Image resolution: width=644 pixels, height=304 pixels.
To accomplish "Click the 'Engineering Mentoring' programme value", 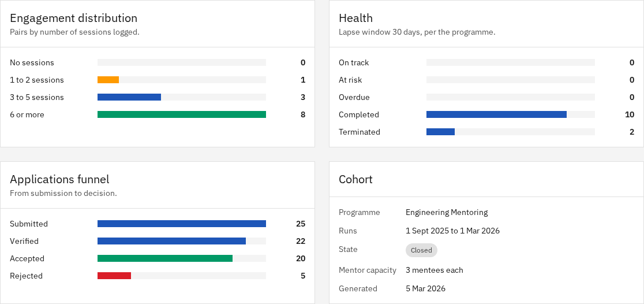I will point(447,212).
